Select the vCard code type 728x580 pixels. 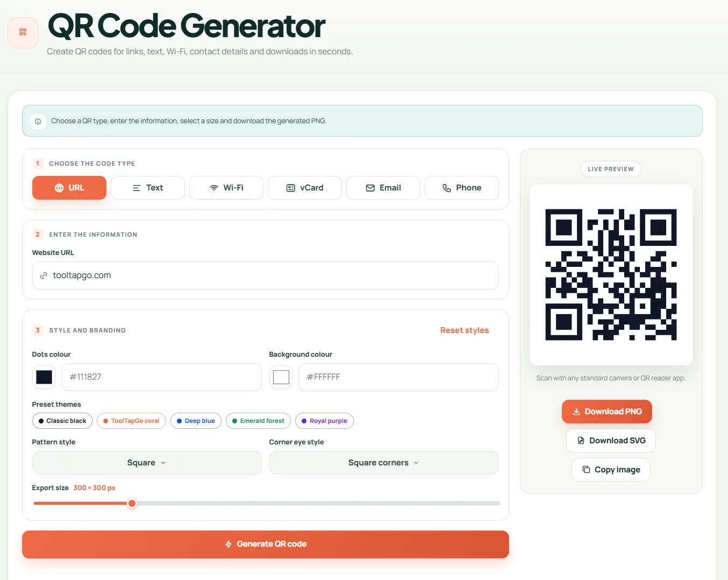coord(305,188)
